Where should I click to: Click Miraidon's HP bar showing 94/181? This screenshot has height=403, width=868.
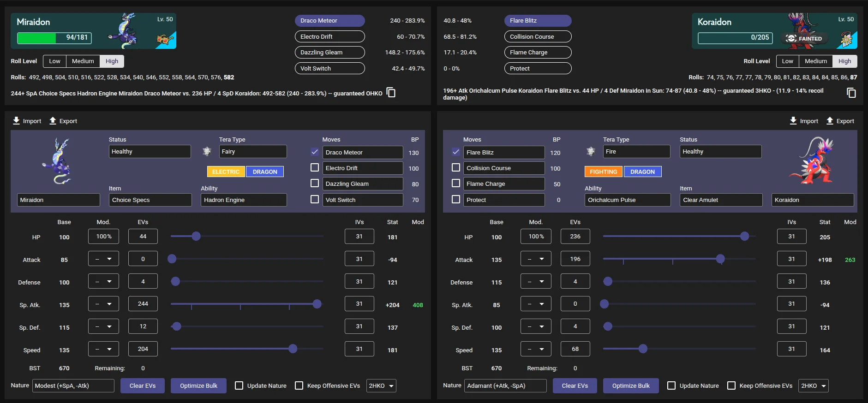point(54,38)
